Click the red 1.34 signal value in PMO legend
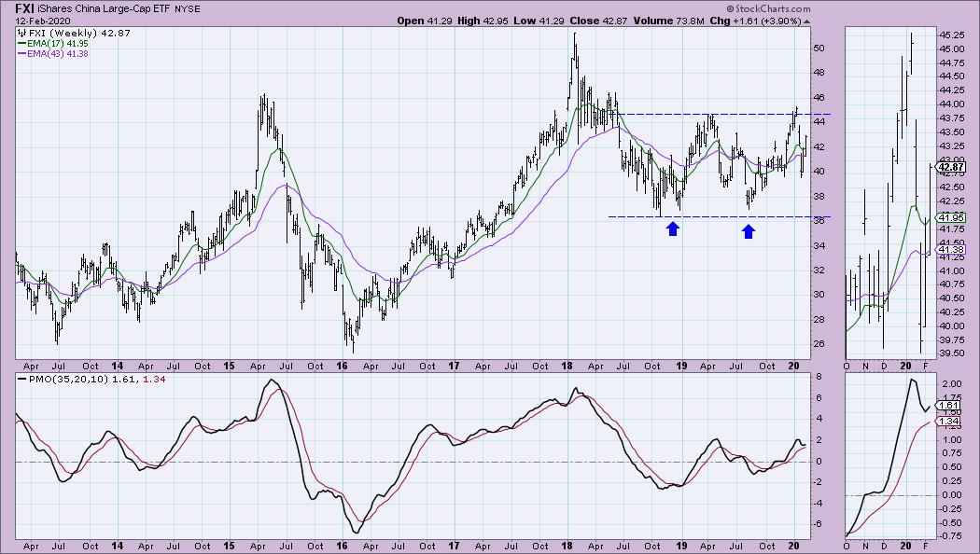The width and height of the screenshot is (980, 554). [x=154, y=379]
